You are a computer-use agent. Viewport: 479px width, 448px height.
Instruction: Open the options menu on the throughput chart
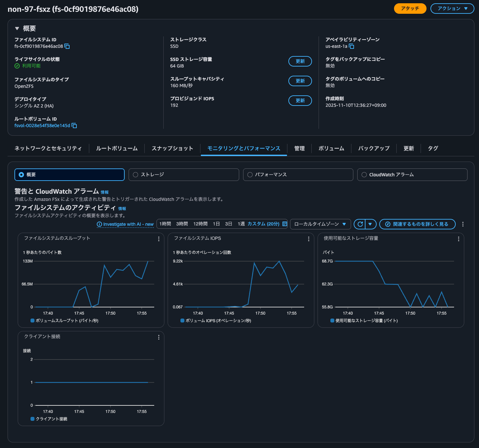coord(159,239)
